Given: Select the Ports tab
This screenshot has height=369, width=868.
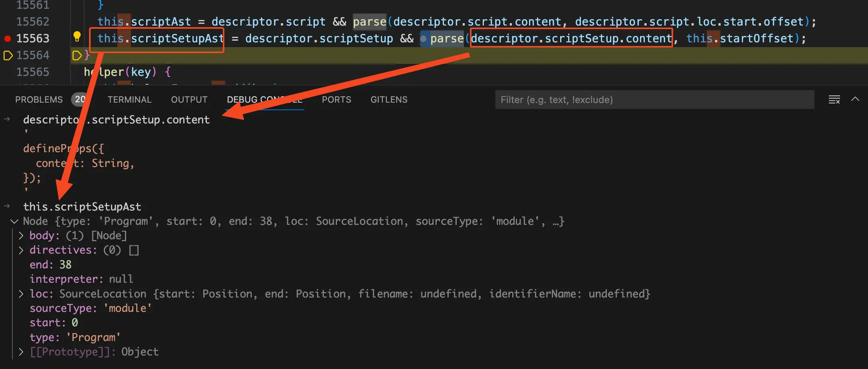Looking at the screenshot, I should click(336, 99).
